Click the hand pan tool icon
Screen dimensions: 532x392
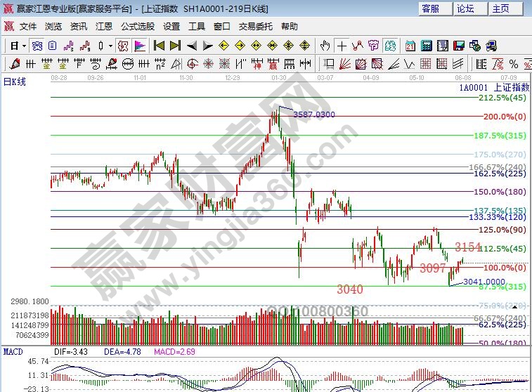click(325, 46)
